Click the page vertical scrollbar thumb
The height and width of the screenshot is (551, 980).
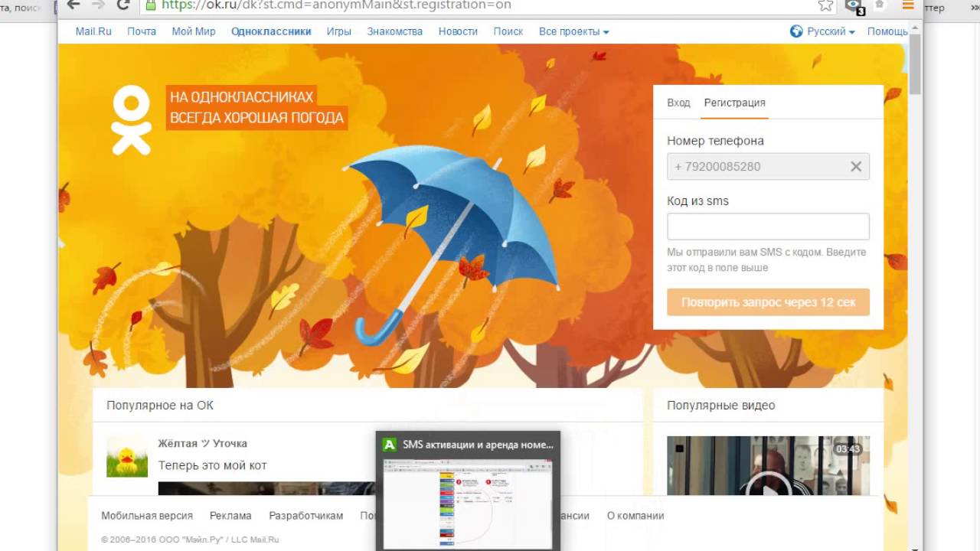[916, 63]
